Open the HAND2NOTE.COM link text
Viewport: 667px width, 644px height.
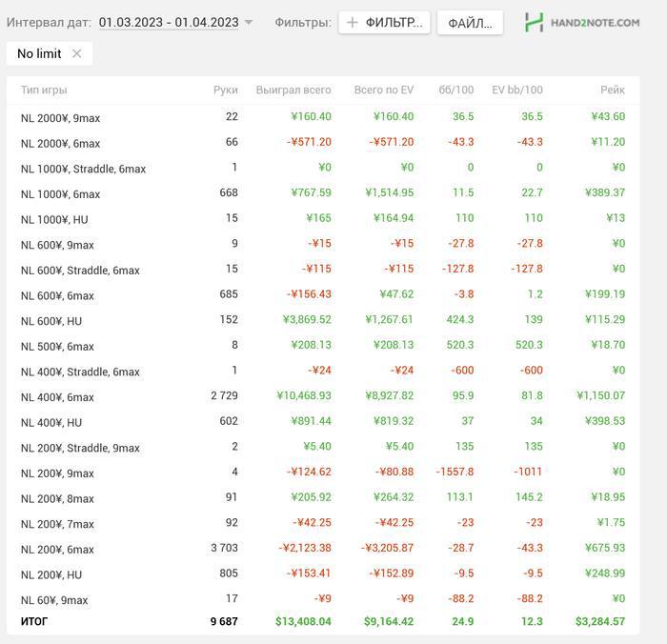596,23
